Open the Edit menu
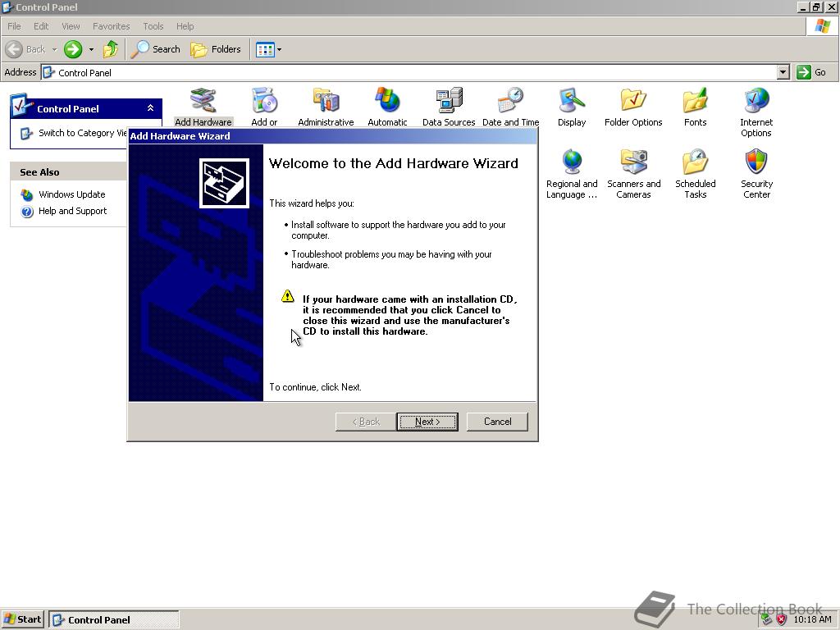The width and height of the screenshot is (840, 630). [41, 26]
